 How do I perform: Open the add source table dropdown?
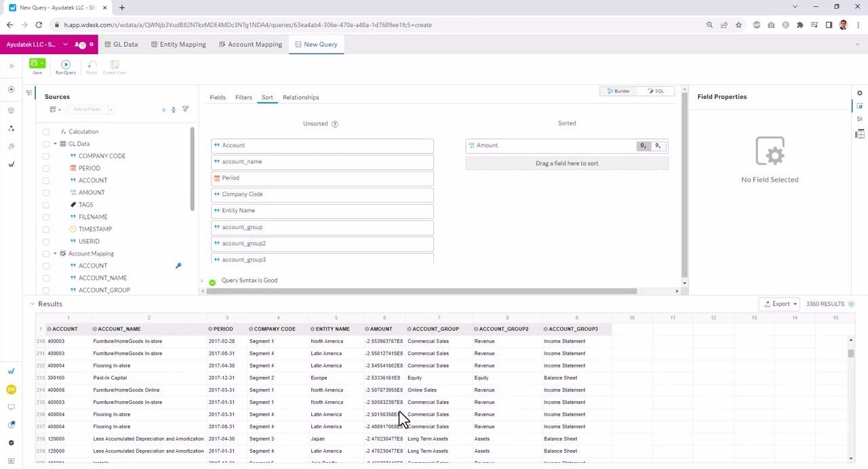(55, 109)
